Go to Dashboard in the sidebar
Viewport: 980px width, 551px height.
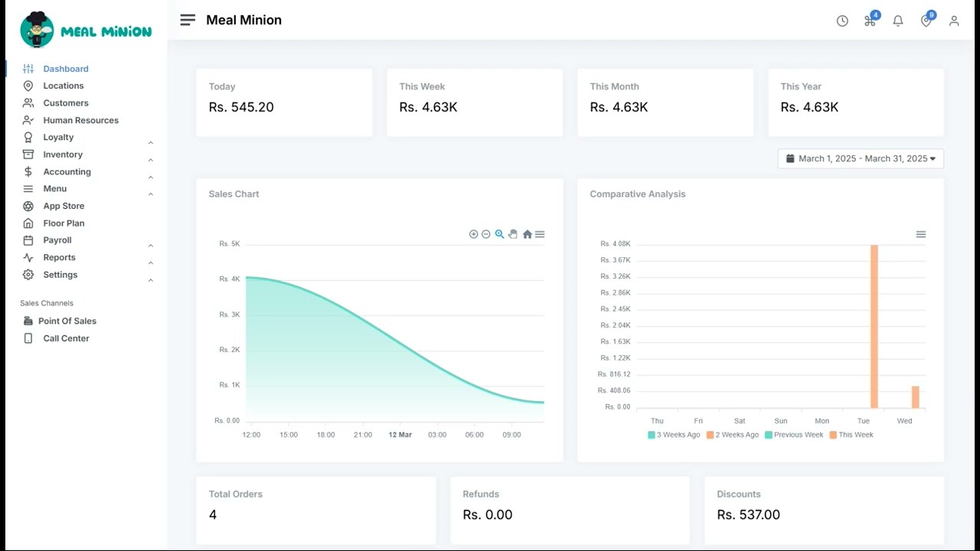66,69
